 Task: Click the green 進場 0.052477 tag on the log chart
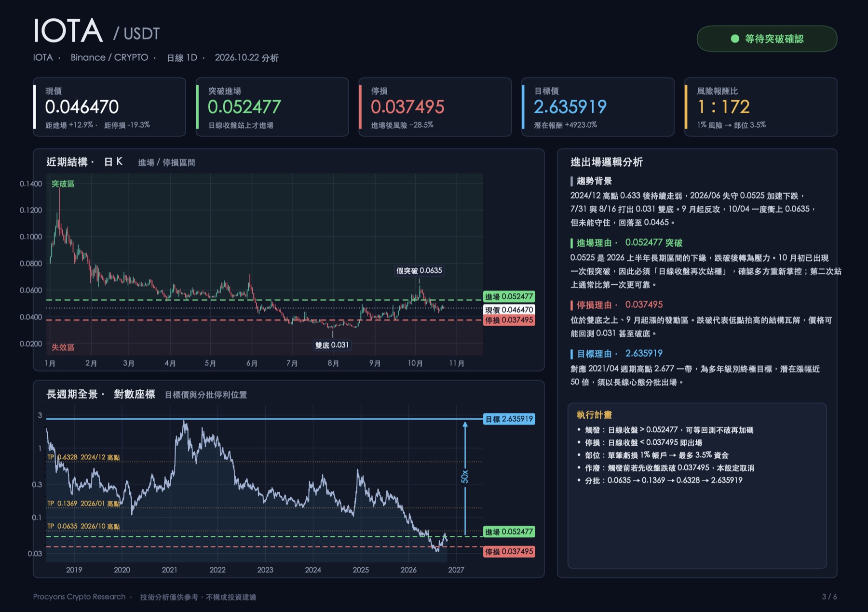pos(509,532)
